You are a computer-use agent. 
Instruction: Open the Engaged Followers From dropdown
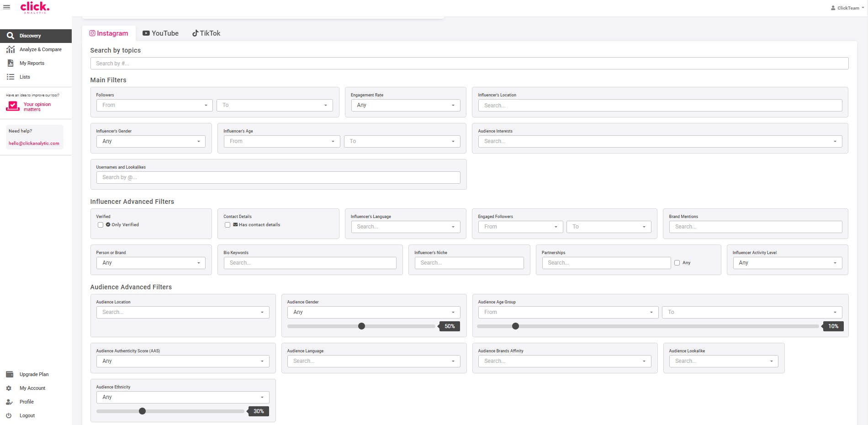520,227
